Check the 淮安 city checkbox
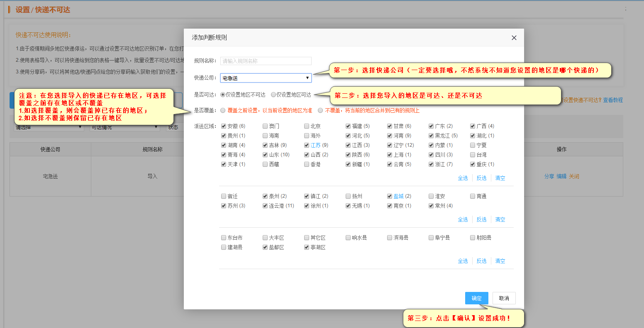This screenshot has height=328, width=644. pos(431,196)
